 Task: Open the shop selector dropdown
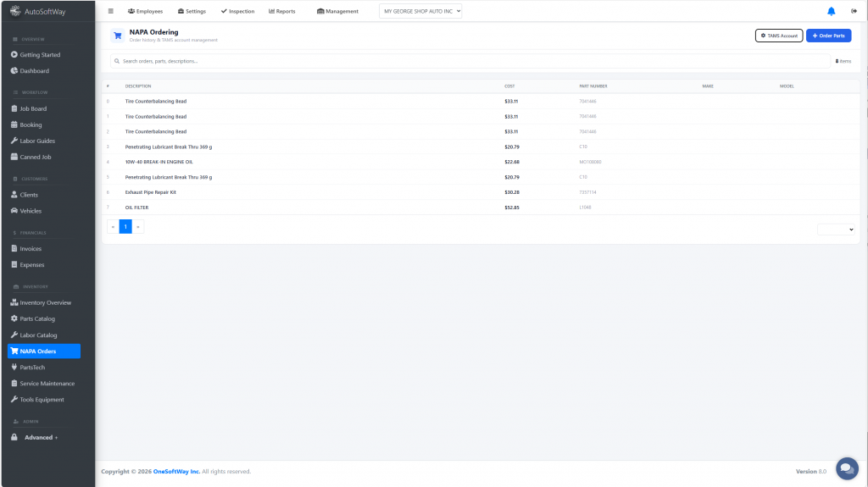click(x=420, y=11)
